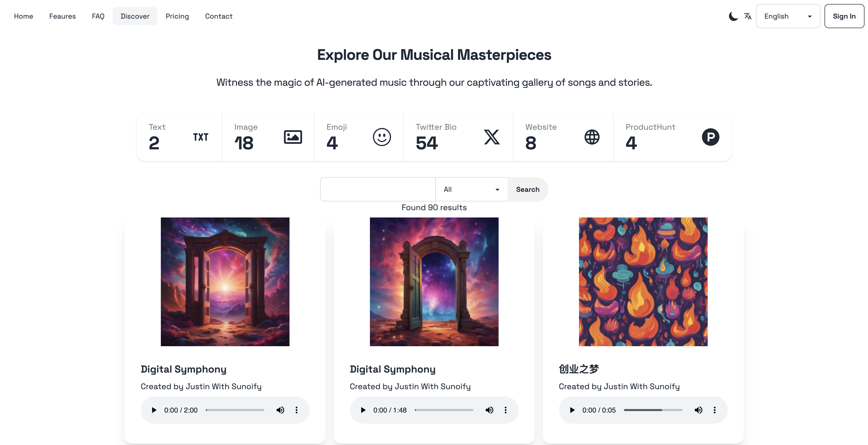Open the English language dropdown
This screenshot has height=445, width=868.
pos(788,16)
